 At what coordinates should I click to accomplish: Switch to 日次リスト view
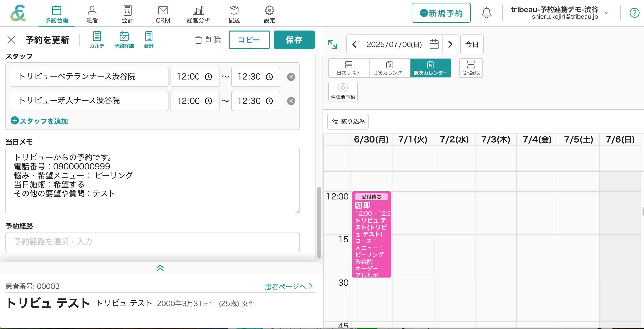[349, 68]
